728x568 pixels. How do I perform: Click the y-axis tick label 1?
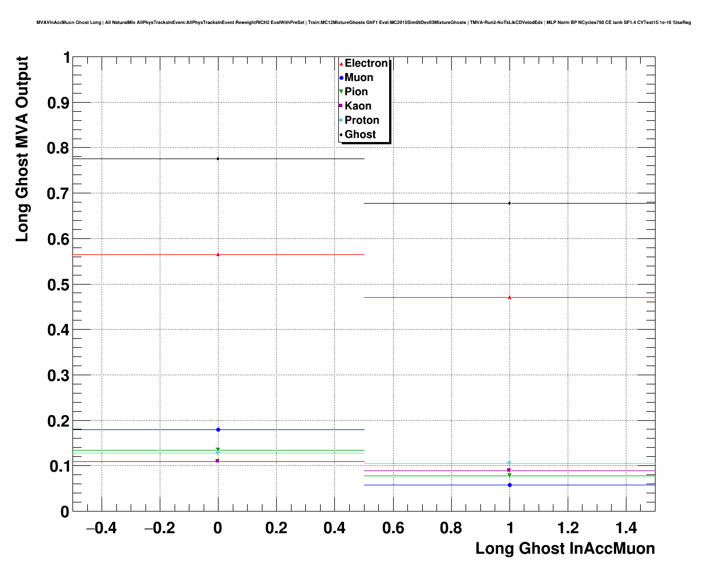click(x=66, y=58)
